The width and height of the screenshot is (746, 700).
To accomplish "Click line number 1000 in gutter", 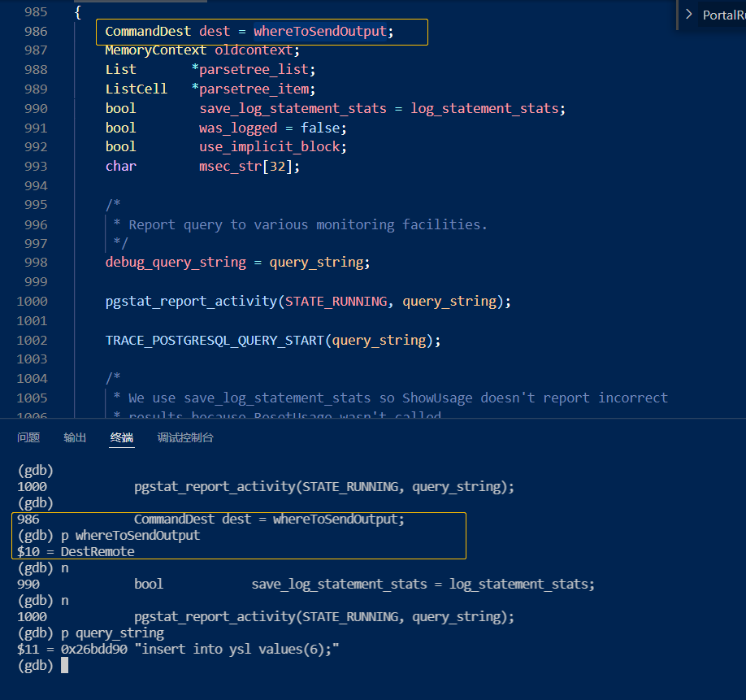I will tap(33, 302).
